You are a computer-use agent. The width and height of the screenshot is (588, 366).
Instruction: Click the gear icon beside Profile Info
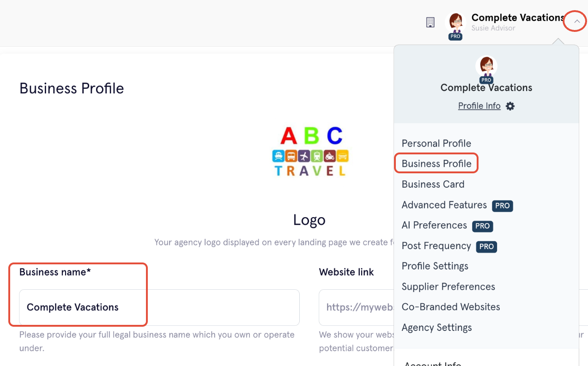click(510, 106)
